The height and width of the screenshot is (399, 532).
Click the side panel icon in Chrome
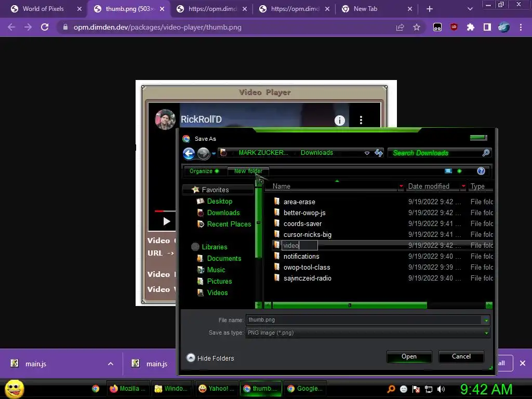pyautogui.click(x=487, y=27)
